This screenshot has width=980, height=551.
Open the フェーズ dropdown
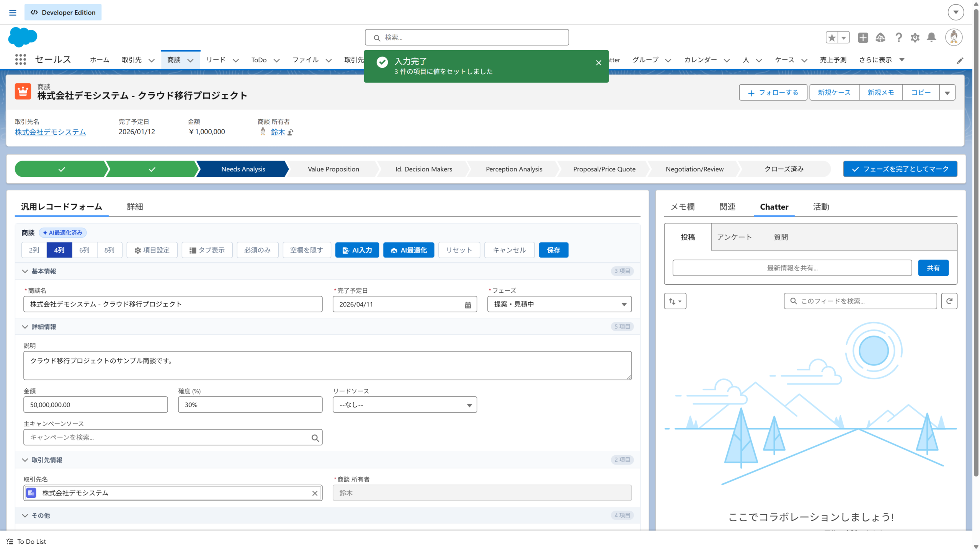559,304
